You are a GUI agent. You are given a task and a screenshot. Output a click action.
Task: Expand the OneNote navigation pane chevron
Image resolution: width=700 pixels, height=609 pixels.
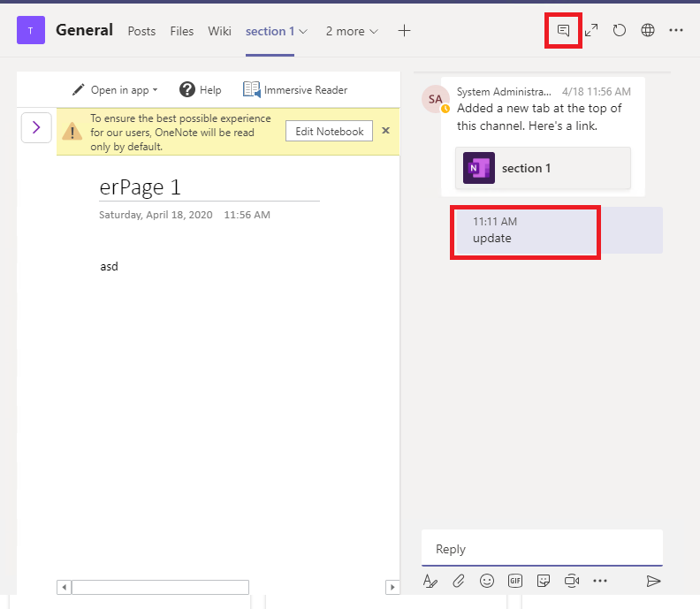tap(36, 127)
